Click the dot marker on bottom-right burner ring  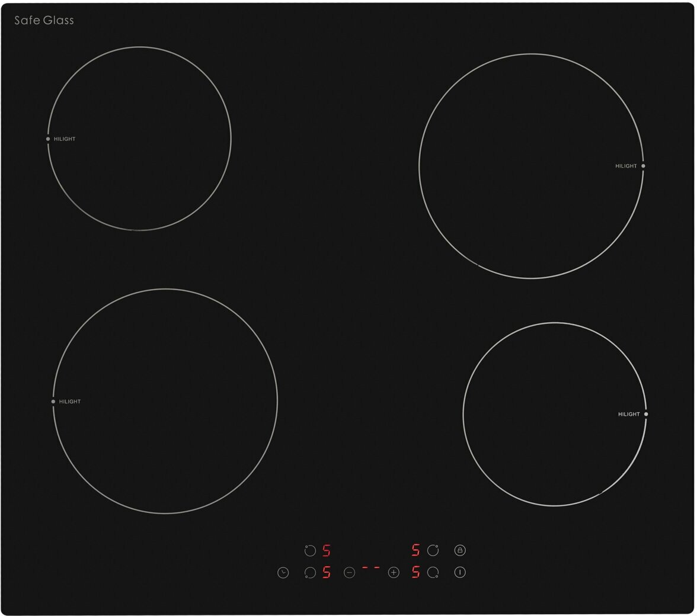tap(646, 415)
